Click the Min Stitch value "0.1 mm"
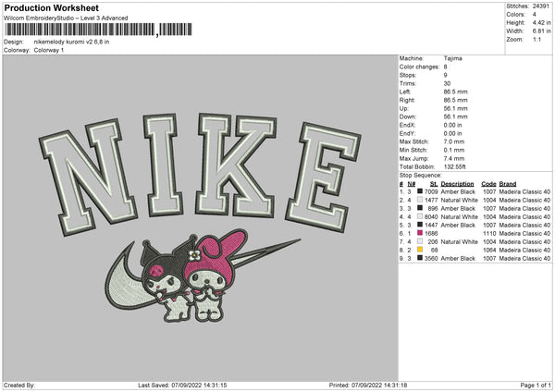This screenshot has width=555, height=392. (x=454, y=150)
